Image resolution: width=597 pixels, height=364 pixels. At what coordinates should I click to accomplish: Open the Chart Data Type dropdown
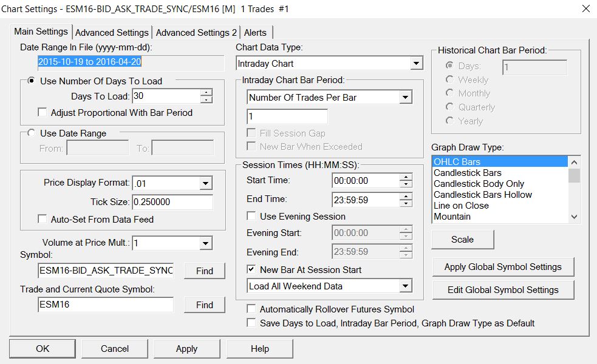tap(416, 63)
